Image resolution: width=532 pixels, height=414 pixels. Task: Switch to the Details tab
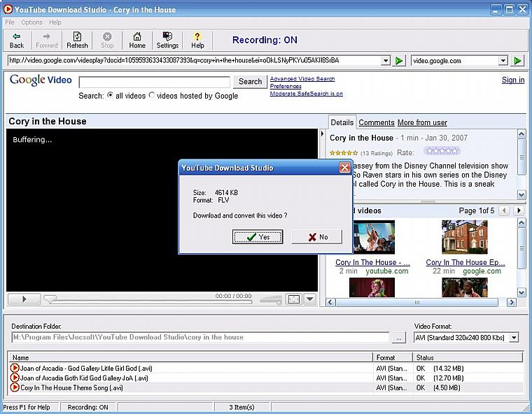(x=342, y=122)
